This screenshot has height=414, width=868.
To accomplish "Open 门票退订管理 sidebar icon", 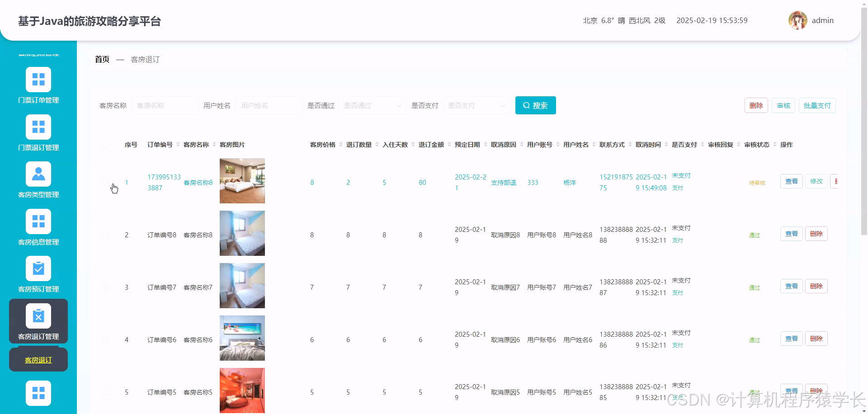I will pyautogui.click(x=38, y=127).
